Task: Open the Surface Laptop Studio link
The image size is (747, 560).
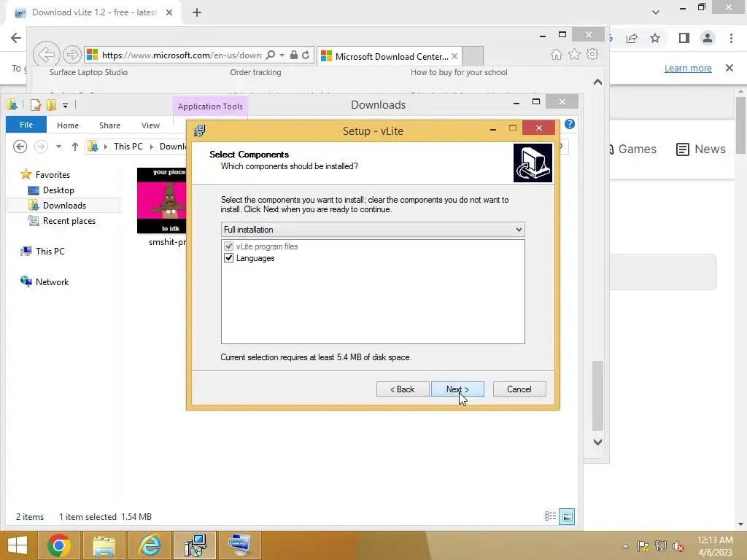Action: point(88,72)
